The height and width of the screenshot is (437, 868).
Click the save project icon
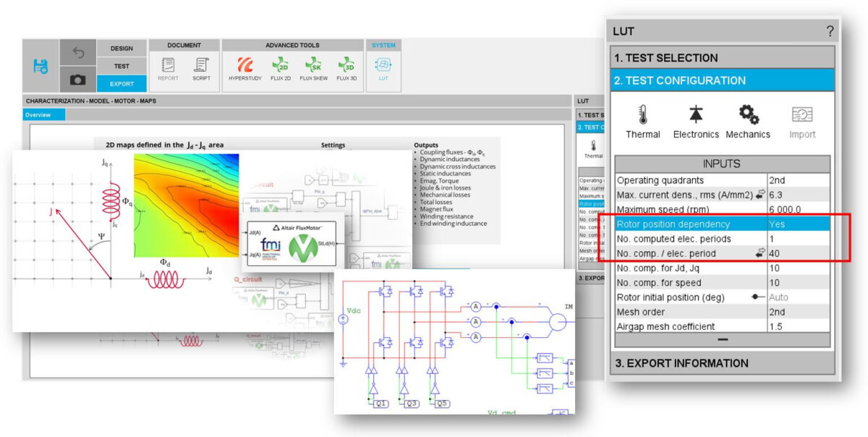tap(41, 66)
